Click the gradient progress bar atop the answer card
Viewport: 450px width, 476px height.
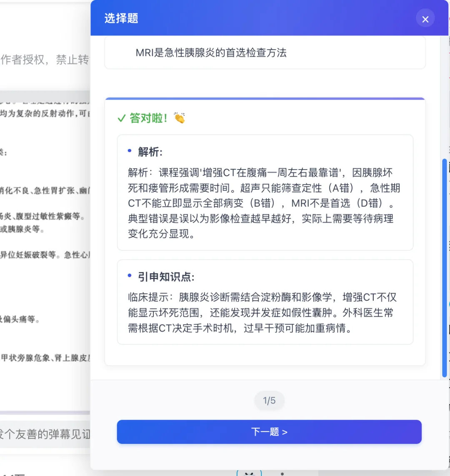265,99
